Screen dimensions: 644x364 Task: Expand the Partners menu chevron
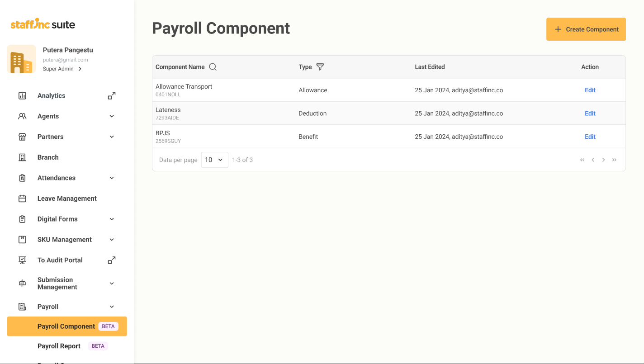click(x=112, y=137)
